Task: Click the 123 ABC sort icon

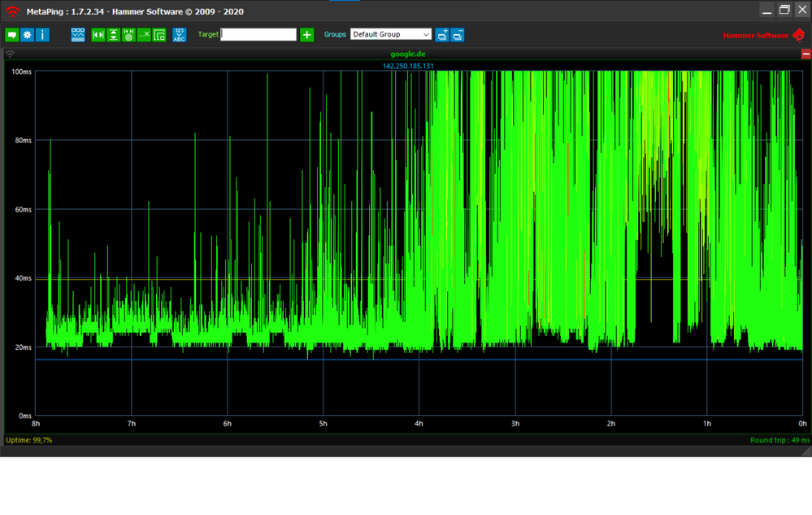Action: pos(179,35)
